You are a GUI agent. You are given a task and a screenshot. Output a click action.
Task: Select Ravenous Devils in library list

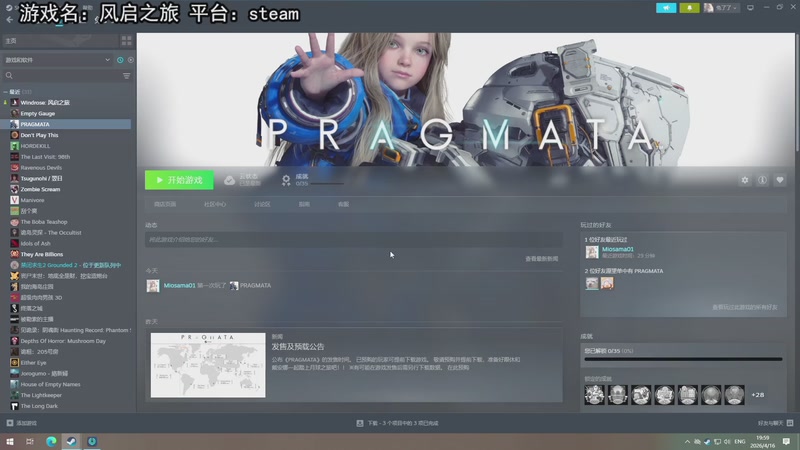[41, 167]
